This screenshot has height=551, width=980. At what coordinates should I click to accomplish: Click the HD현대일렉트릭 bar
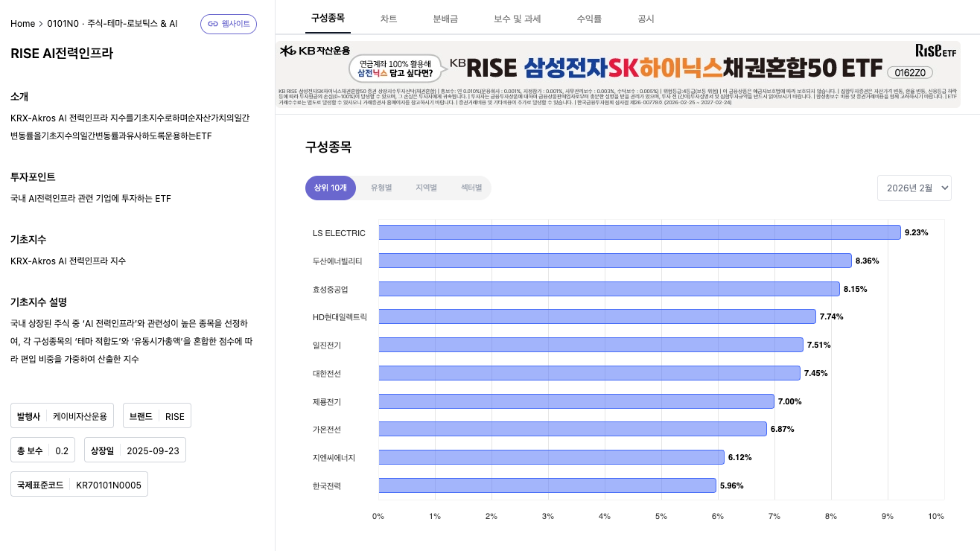click(x=597, y=316)
